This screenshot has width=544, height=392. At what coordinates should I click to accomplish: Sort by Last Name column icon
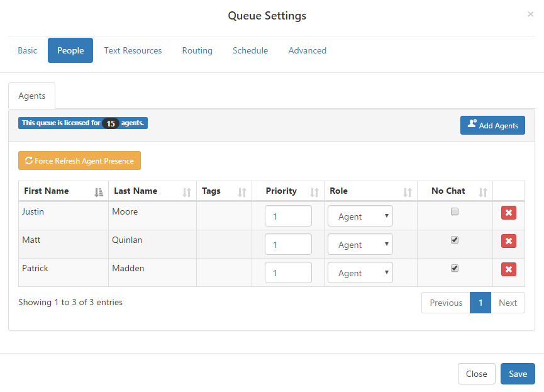point(187,192)
